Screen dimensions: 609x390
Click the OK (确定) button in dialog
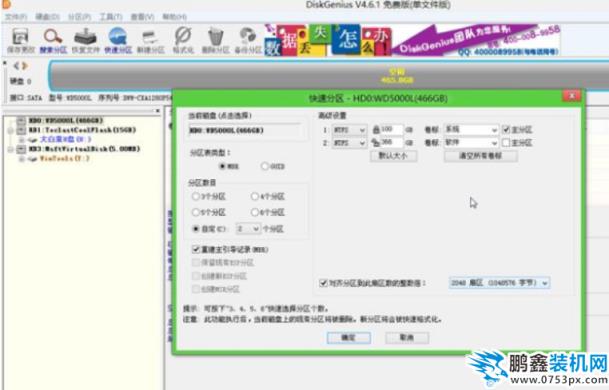[349, 338]
